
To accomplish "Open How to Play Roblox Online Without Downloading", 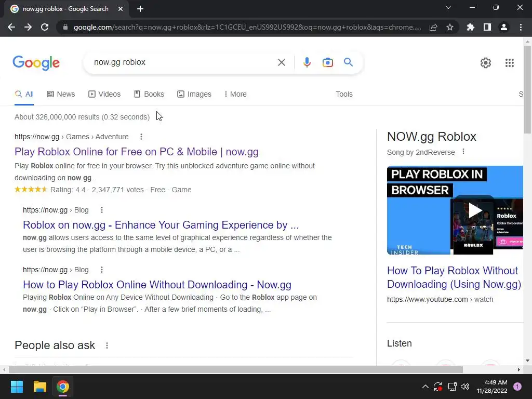I will point(157,285).
